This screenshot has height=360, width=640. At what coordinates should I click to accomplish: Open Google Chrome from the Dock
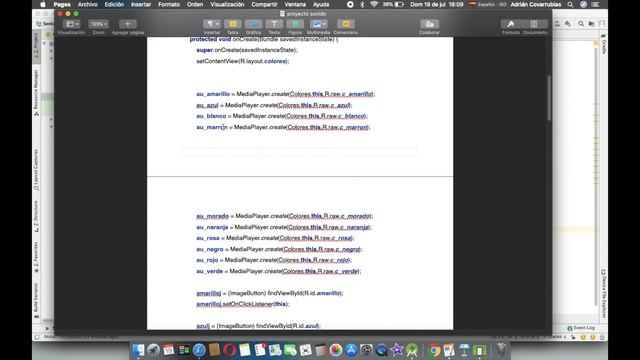434,350
